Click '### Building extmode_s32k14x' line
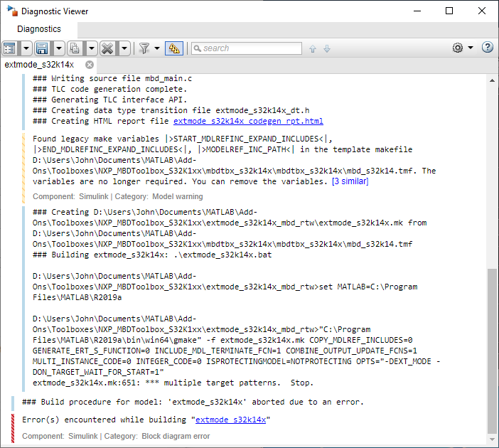Image resolution: width=499 pixels, height=448 pixels. tap(152, 255)
